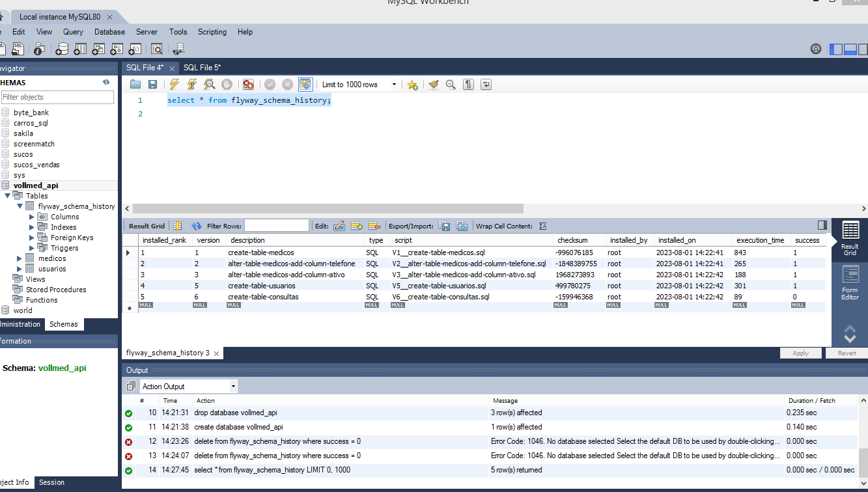868x492 pixels.
Task: Toggle invisible characters pilcrow icon
Action: tap(468, 85)
